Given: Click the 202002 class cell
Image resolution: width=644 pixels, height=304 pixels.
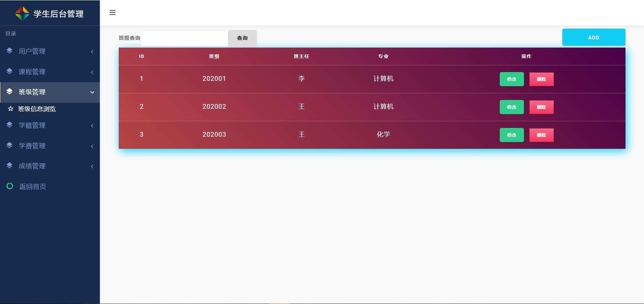Looking at the screenshot, I should point(214,106).
